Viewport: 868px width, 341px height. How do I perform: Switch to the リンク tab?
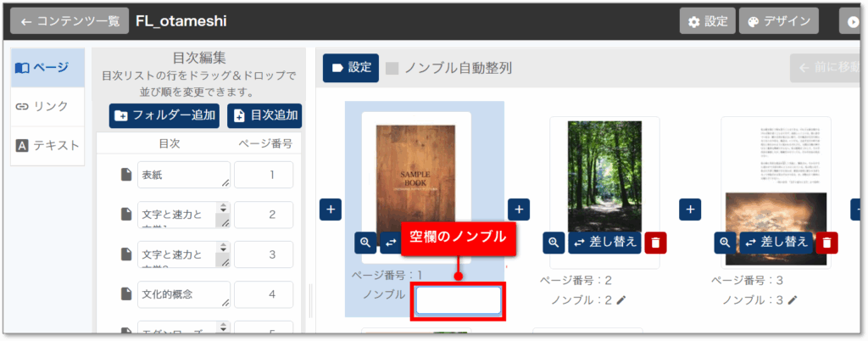(48, 106)
